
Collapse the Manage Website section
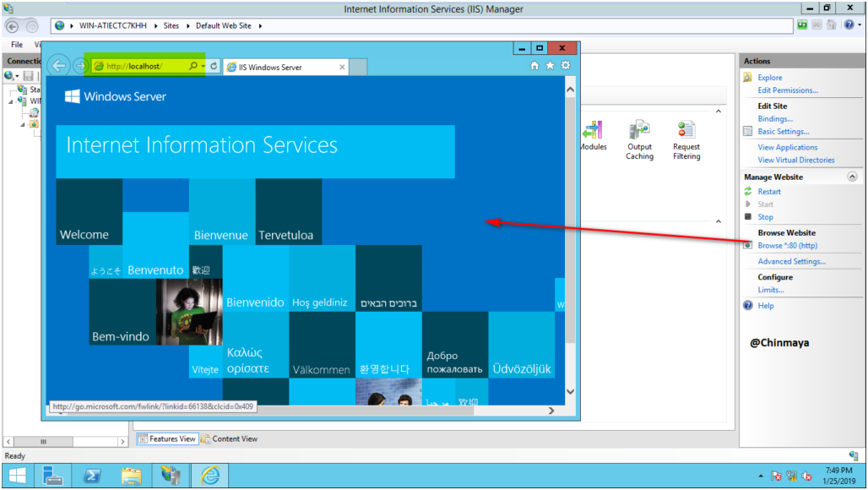852,177
